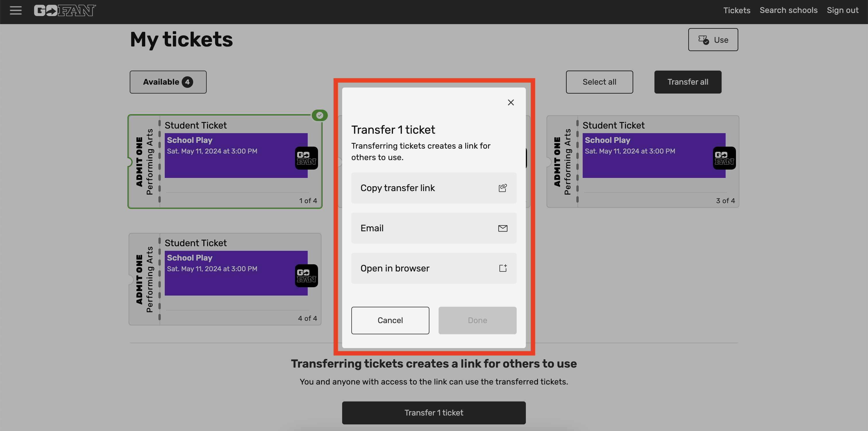Click the GoFan logo on ticket 3 of 4
Viewport: 868px width, 431px height.
[724, 158]
